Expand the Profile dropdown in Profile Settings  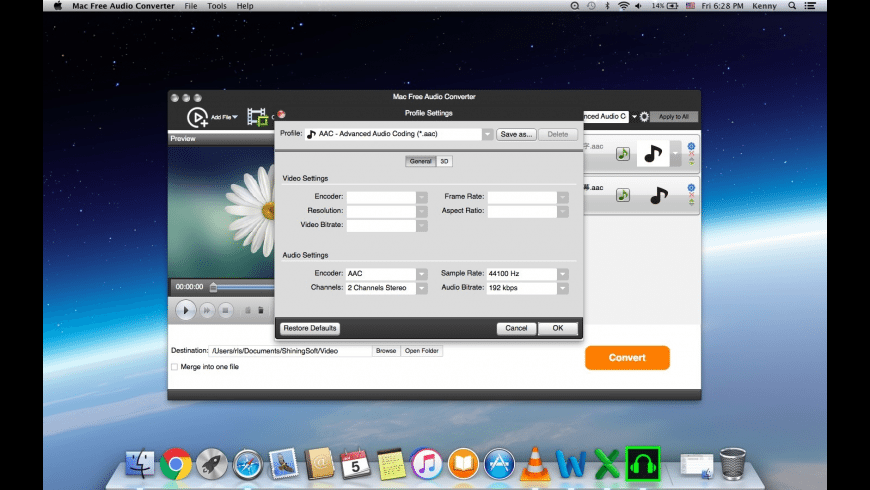pos(487,134)
